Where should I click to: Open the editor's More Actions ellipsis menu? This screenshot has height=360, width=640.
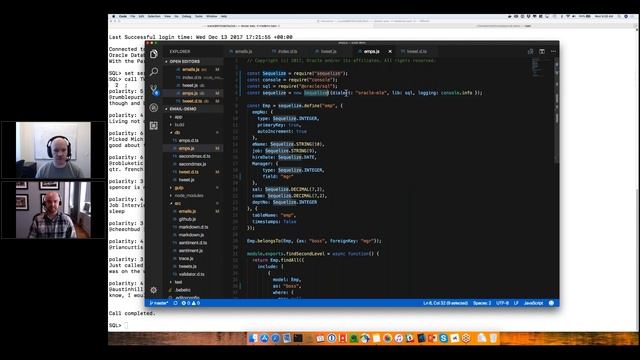(x=553, y=51)
